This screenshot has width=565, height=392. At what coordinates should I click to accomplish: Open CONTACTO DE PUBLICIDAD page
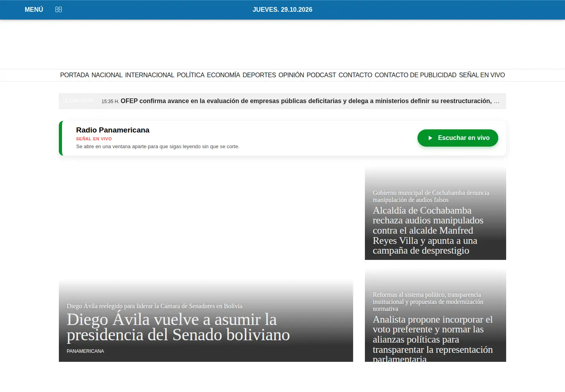point(416,75)
